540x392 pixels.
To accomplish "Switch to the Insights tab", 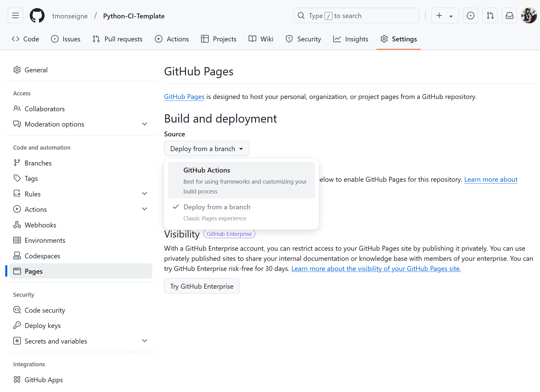I will [x=351, y=39].
